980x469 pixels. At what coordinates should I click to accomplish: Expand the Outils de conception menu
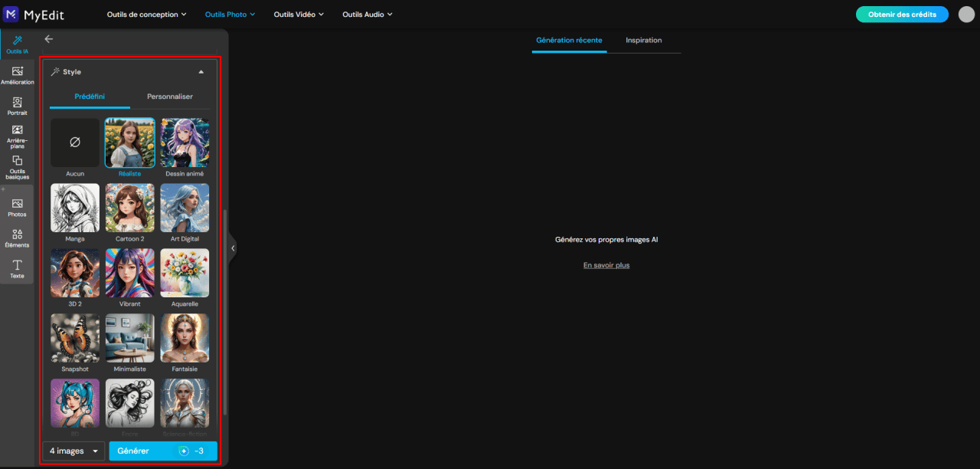[147, 15]
